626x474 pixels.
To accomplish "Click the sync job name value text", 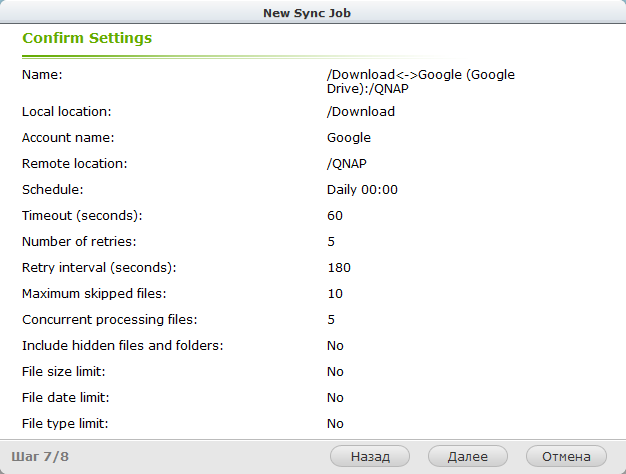I will 421,81.
